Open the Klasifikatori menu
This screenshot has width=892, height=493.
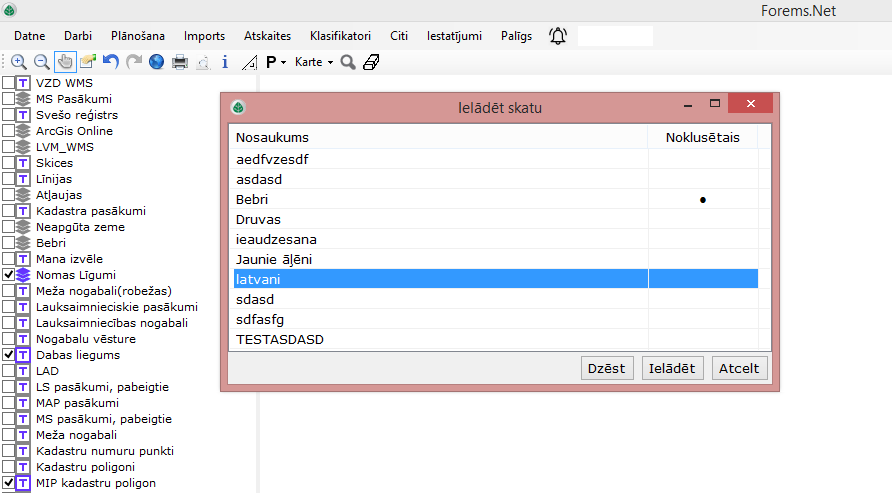click(340, 36)
